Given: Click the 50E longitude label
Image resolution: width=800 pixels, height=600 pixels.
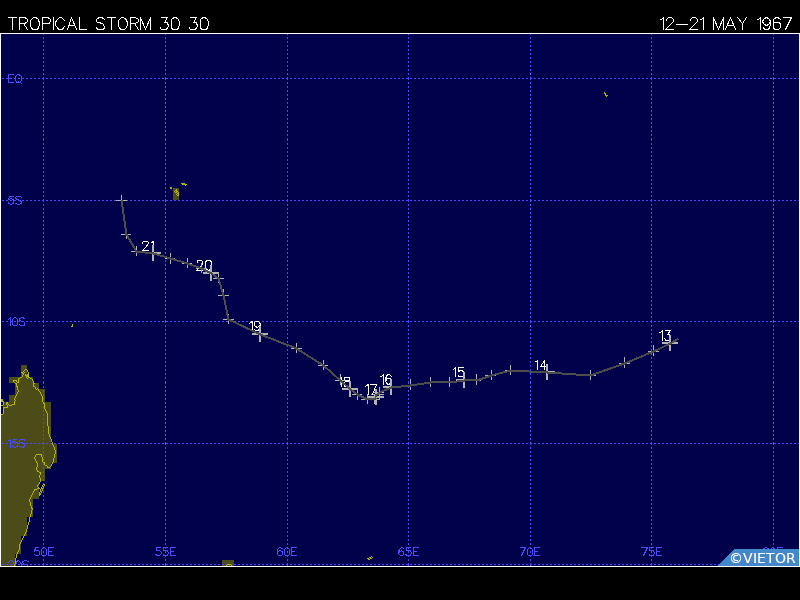Looking at the screenshot, I should pos(44,552).
